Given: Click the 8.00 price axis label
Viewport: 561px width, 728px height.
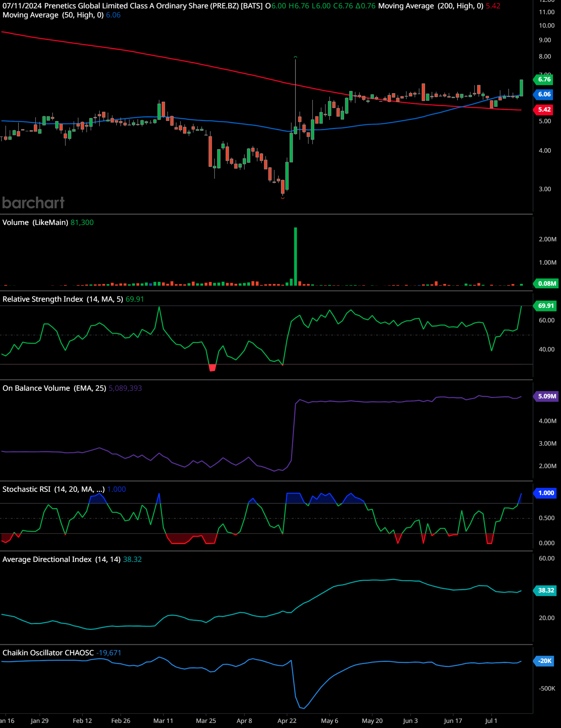Looking at the screenshot, I should 545,56.
